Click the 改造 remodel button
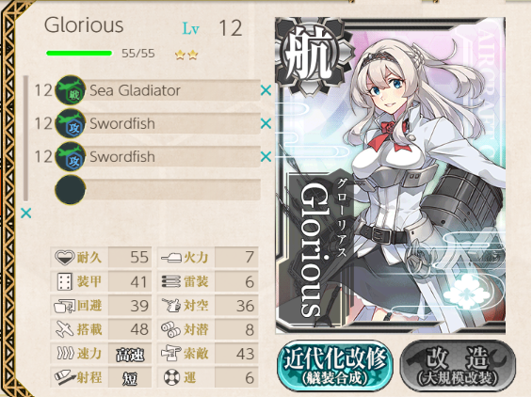The height and width of the screenshot is (397, 532). (458, 367)
